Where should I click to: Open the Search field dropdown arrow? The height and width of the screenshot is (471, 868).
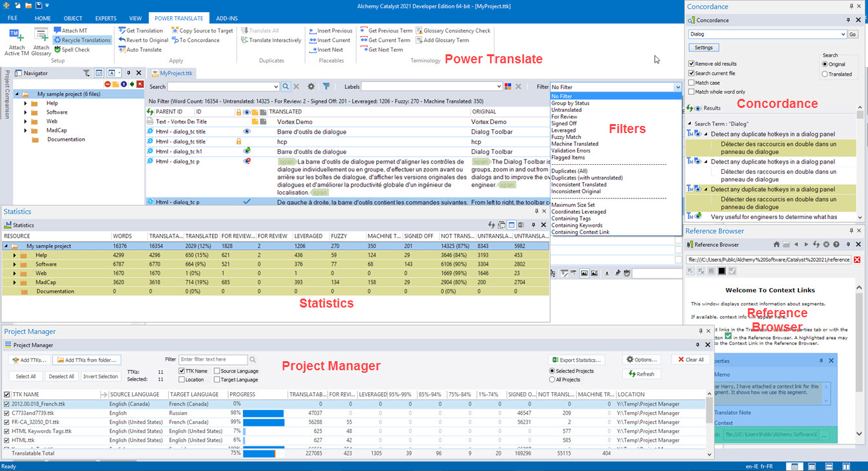coord(275,87)
